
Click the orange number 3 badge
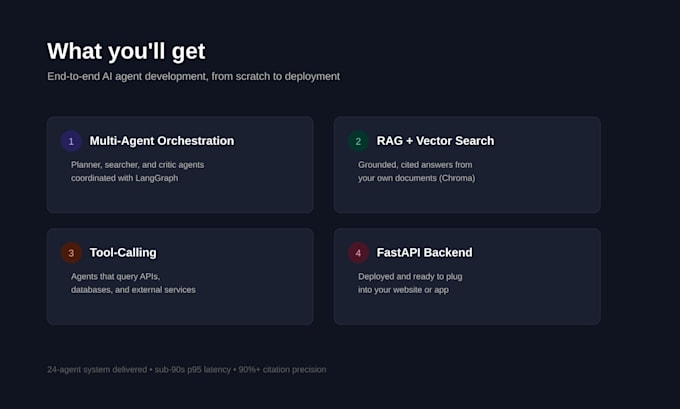(71, 253)
